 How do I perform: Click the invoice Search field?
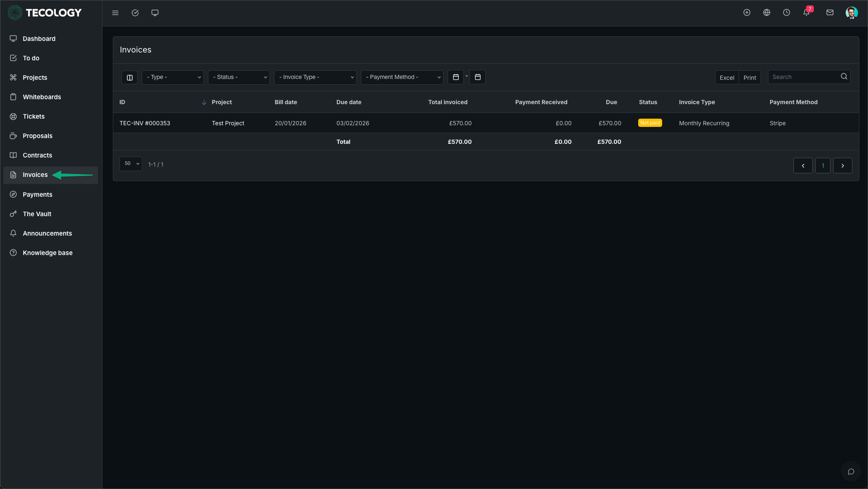pos(804,77)
